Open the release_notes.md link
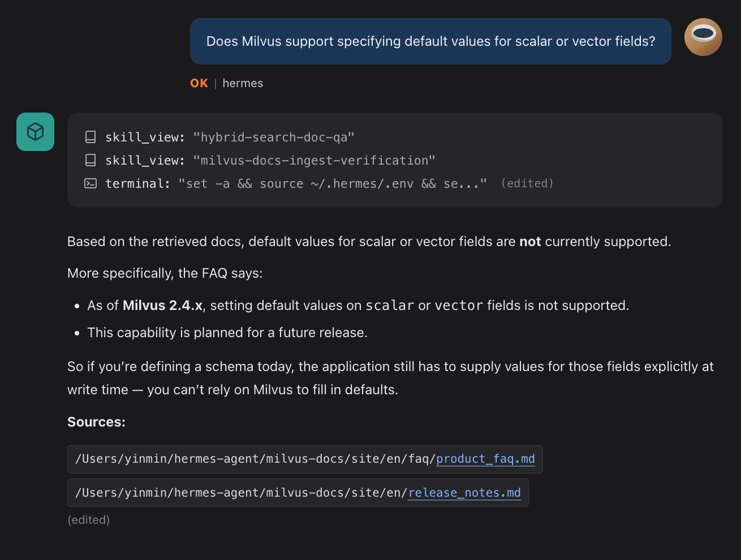Screen dimensions: 741x560 [x=464, y=493]
